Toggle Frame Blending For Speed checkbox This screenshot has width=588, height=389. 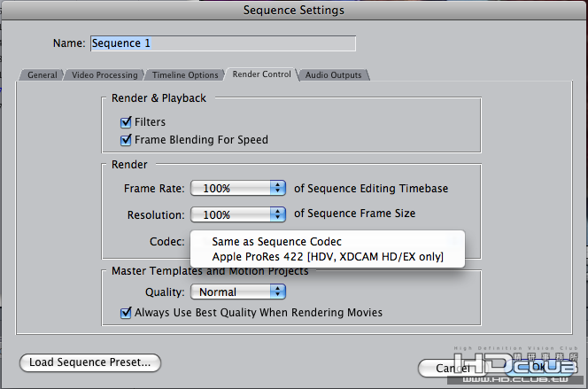[x=126, y=139]
